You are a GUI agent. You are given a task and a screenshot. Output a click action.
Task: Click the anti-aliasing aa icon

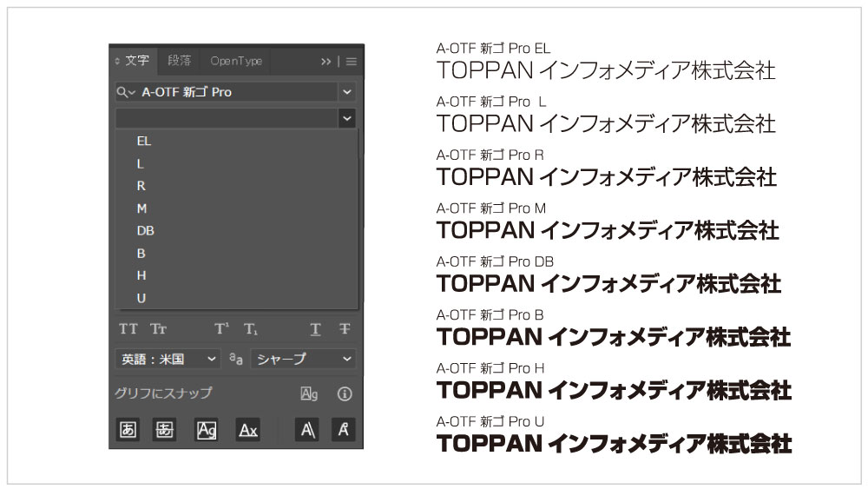click(x=236, y=359)
